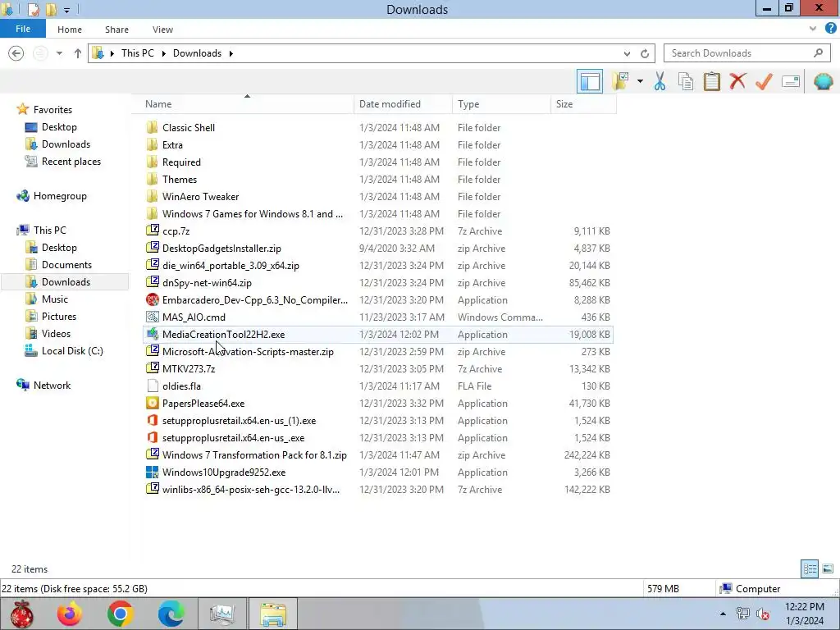Select This PC in the navigation pane
The height and width of the screenshot is (630, 840).
pos(49,230)
